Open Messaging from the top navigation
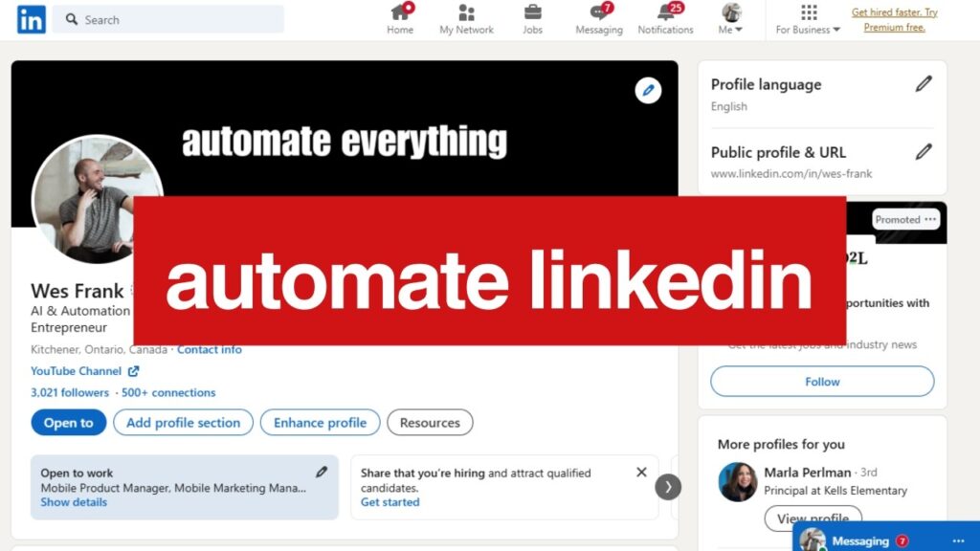The image size is (980, 551). point(599,13)
